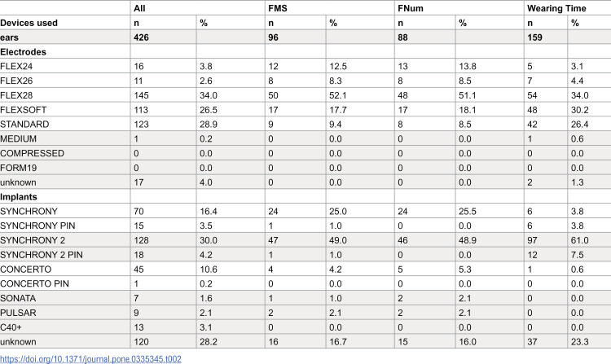This screenshot has height=364, width=611.
Task: Click the 'Devices used' header cell
Action: [x=29, y=23]
